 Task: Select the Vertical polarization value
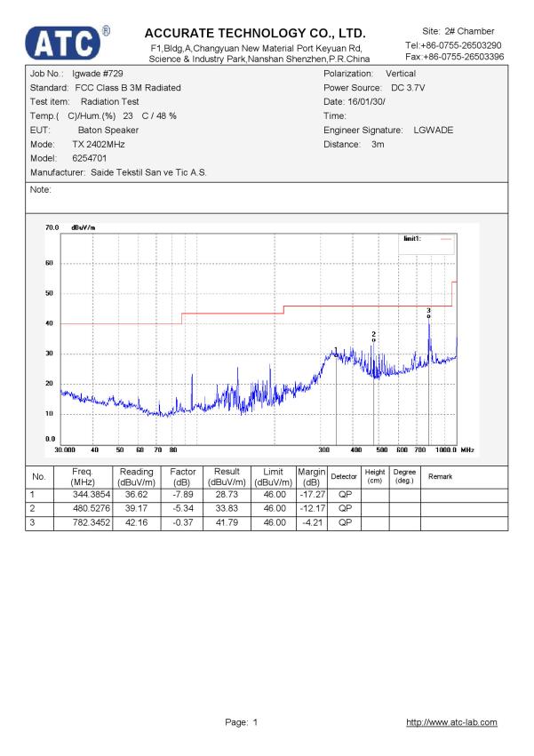coord(401,73)
